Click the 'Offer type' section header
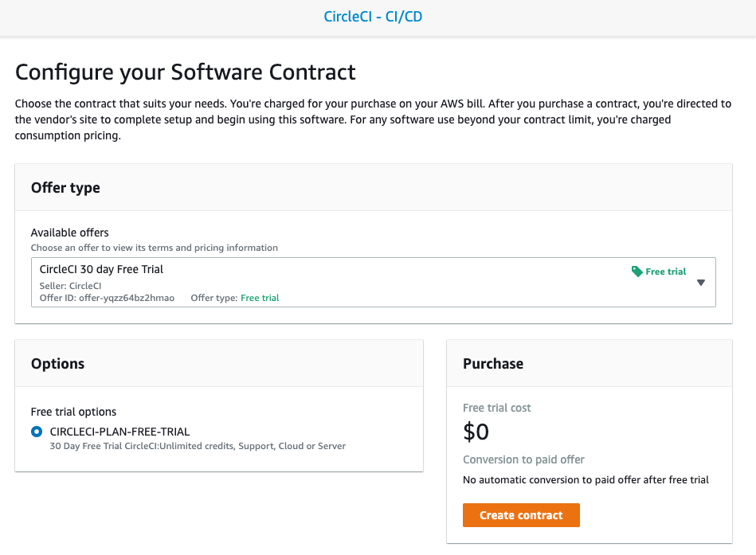The width and height of the screenshot is (756, 555). (x=65, y=187)
